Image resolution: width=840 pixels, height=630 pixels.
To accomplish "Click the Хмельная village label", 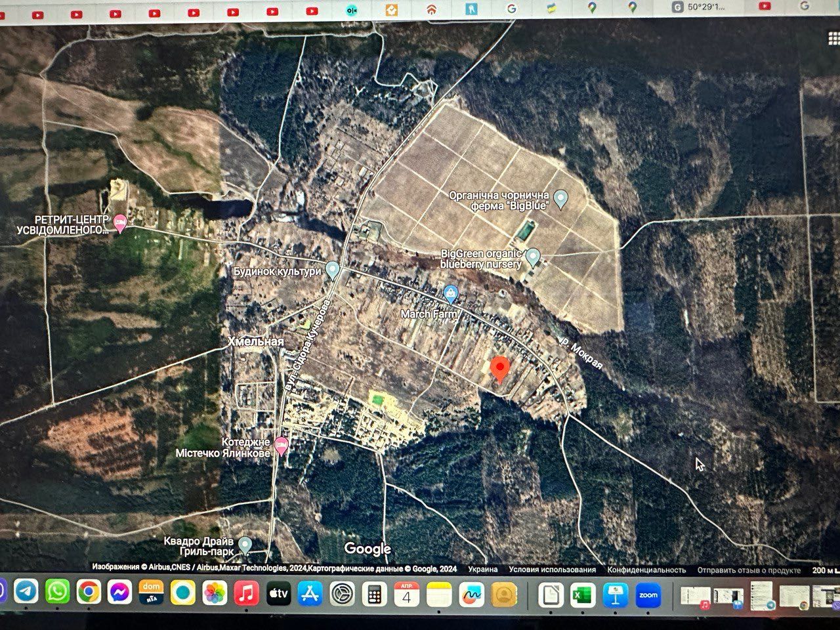I will tap(255, 341).
